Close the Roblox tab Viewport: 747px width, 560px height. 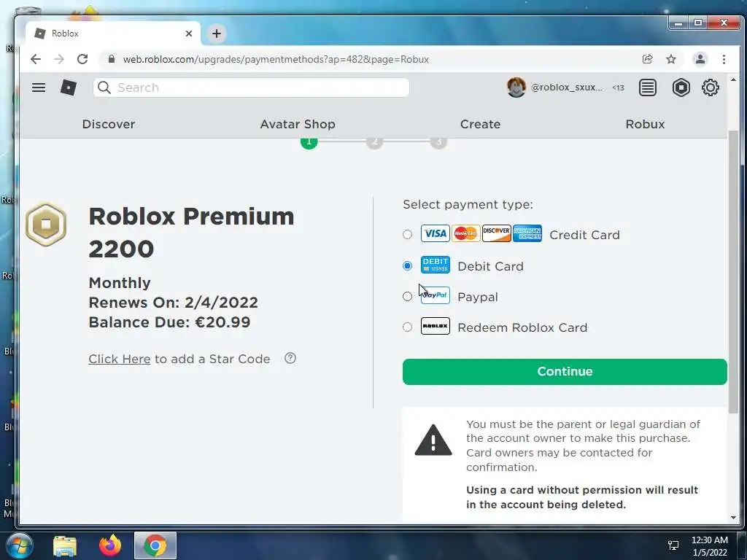189,34
